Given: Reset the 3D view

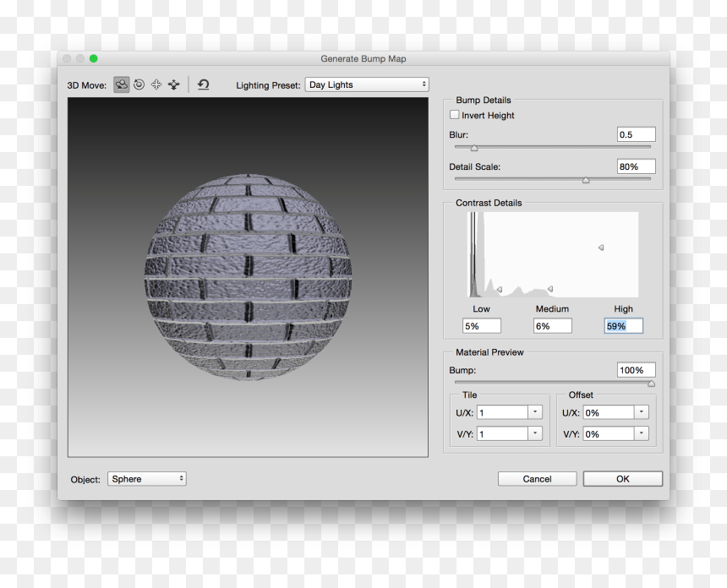Looking at the screenshot, I should (204, 84).
